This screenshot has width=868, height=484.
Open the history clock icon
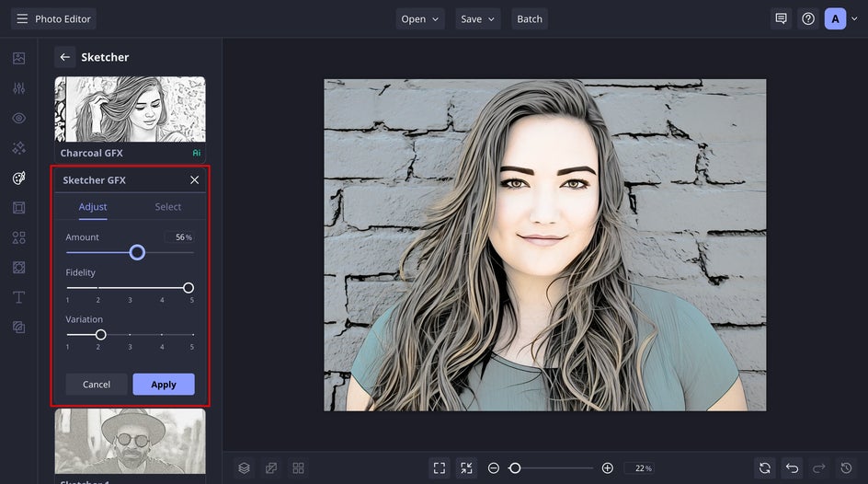pyautogui.click(x=847, y=468)
